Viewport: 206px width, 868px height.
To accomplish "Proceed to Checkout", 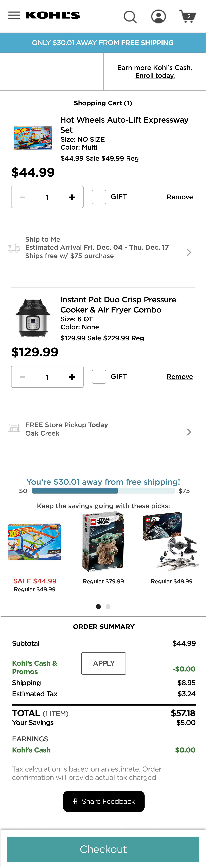I will point(103,849).
